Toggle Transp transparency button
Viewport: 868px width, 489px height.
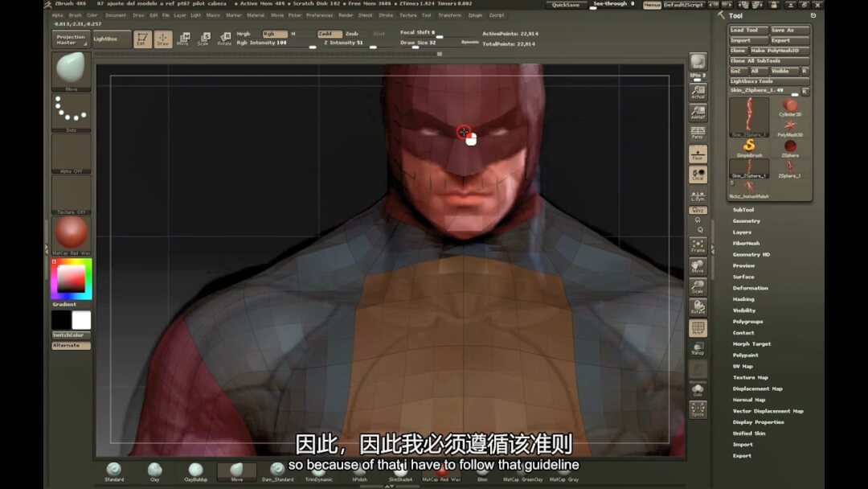click(698, 348)
